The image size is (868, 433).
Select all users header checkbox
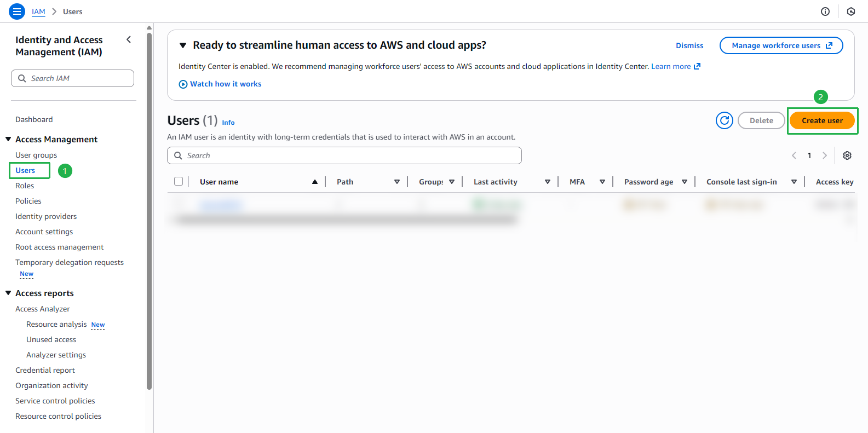pyautogui.click(x=179, y=181)
